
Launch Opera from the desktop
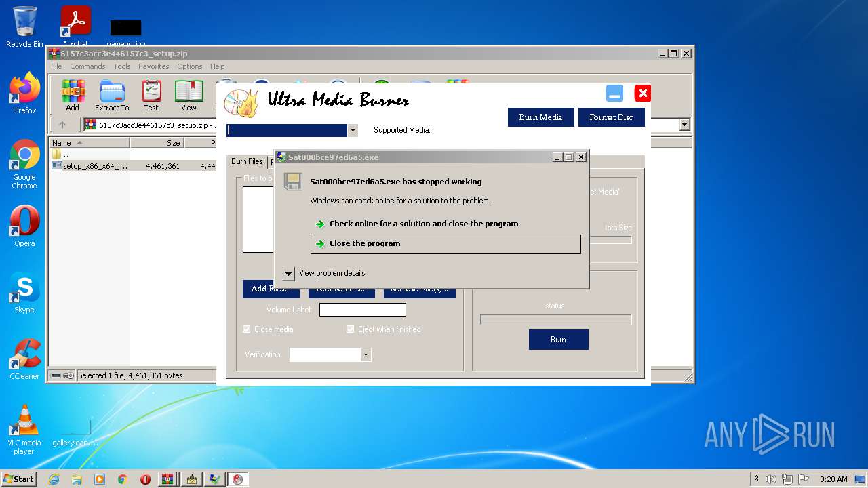24,226
